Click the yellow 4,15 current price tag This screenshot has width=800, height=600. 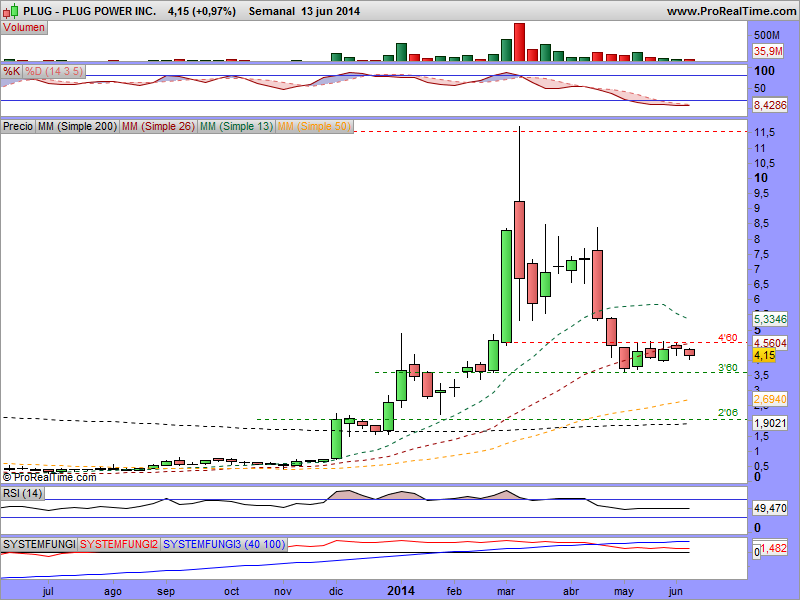pyautogui.click(x=764, y=356)
